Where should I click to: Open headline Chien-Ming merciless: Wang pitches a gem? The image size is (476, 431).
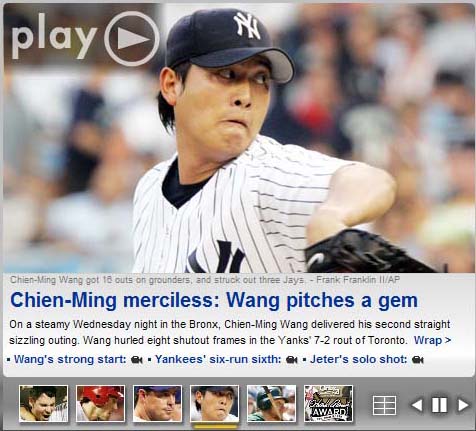click(214, 300)
